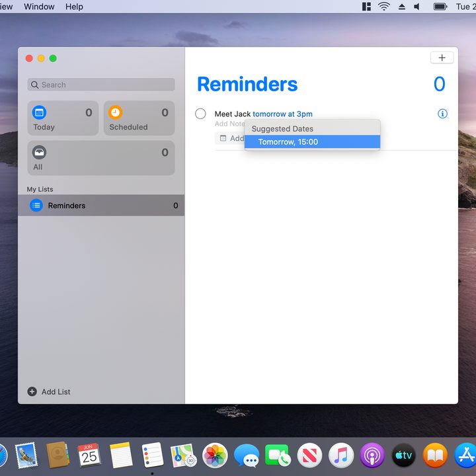Open the Scheduled smart list
Screen dimensions: 476x476
click(139, 118)
